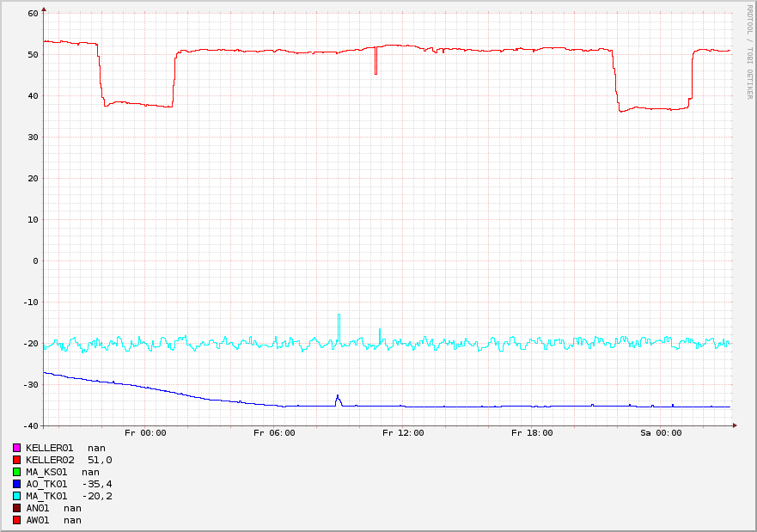Select the cyan MA_TK01 legend swatch
The height and width of the screenshot is (532, 757).
point(16,496)
